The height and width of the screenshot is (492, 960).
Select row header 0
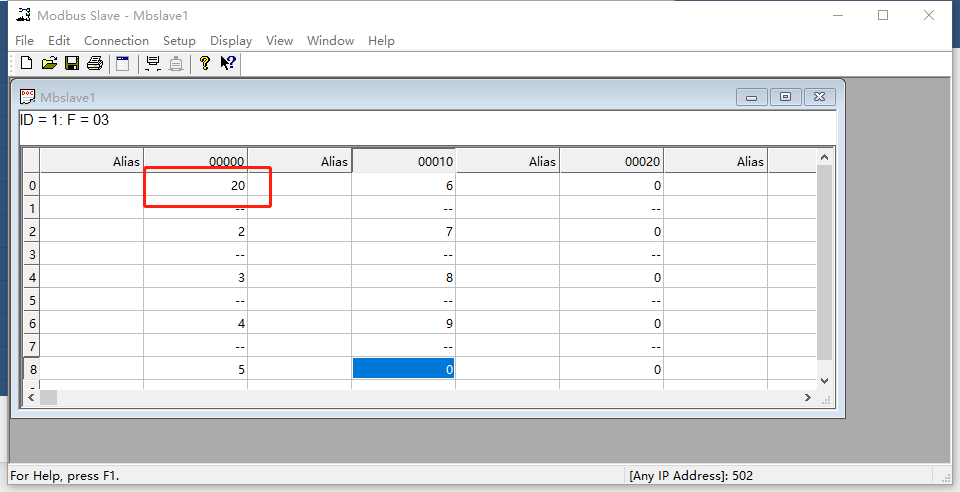click(x=32, y=185)
